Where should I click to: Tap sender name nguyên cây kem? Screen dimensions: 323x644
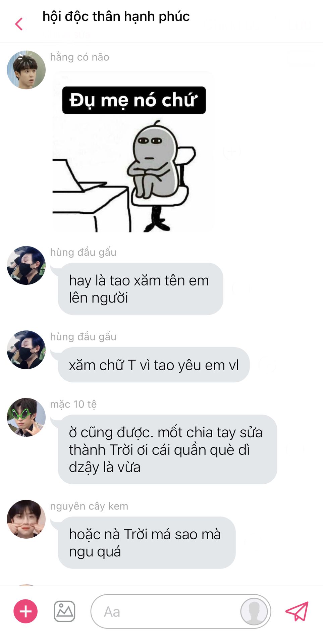coord(89,506)
